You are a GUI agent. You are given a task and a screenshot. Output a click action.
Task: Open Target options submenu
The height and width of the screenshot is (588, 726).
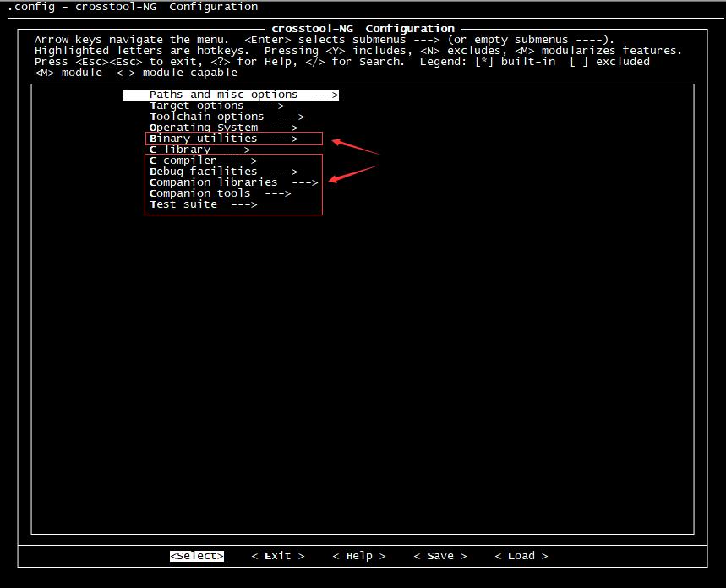216,106
